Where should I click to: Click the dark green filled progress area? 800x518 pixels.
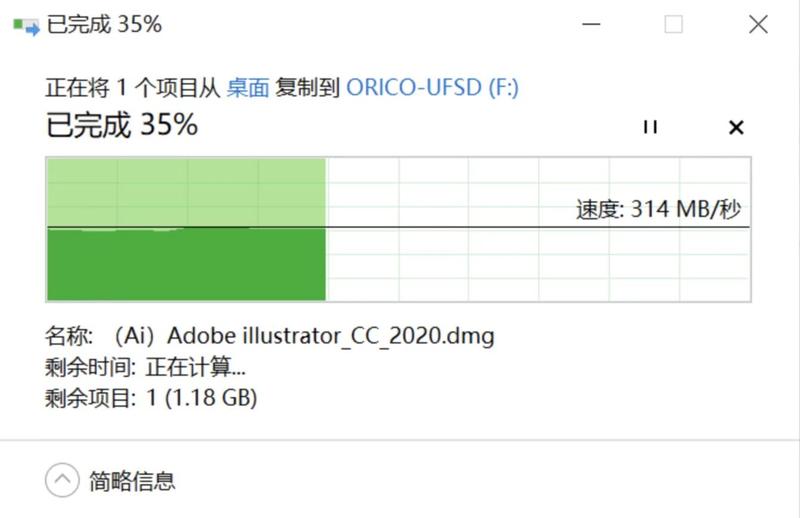(x=186, y=265)
